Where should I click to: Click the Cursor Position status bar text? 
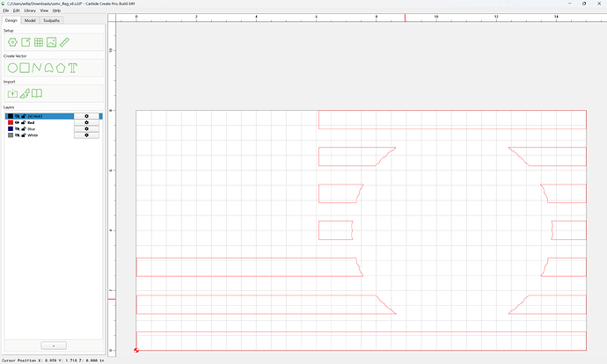tap(53, 360)
